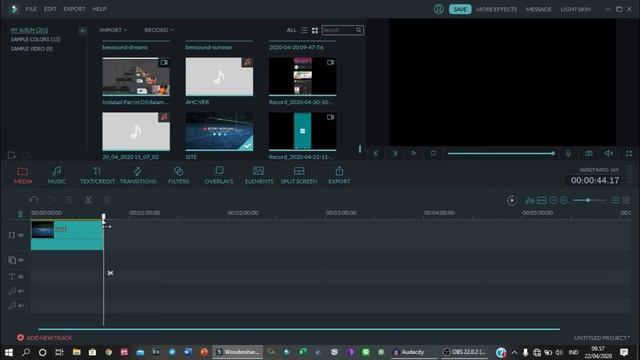Collapse the media library sidebar
The image size is (640, 360).
click(82, 30)
